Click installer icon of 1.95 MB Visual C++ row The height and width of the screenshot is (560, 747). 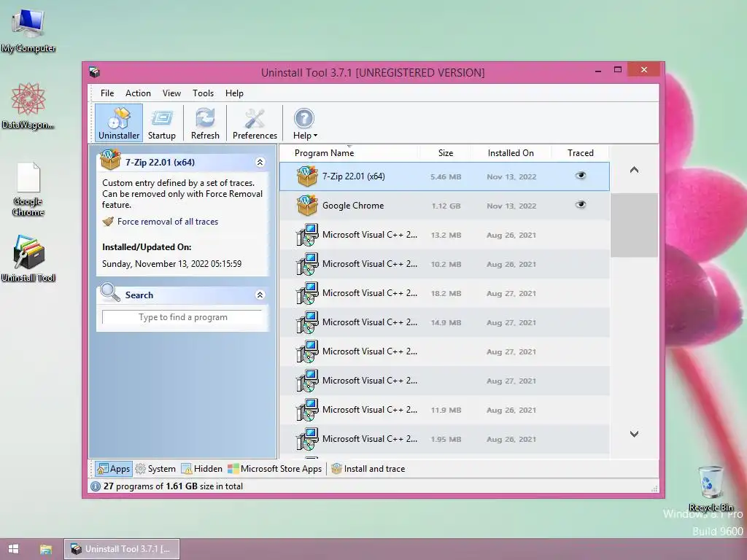(307, 438)
